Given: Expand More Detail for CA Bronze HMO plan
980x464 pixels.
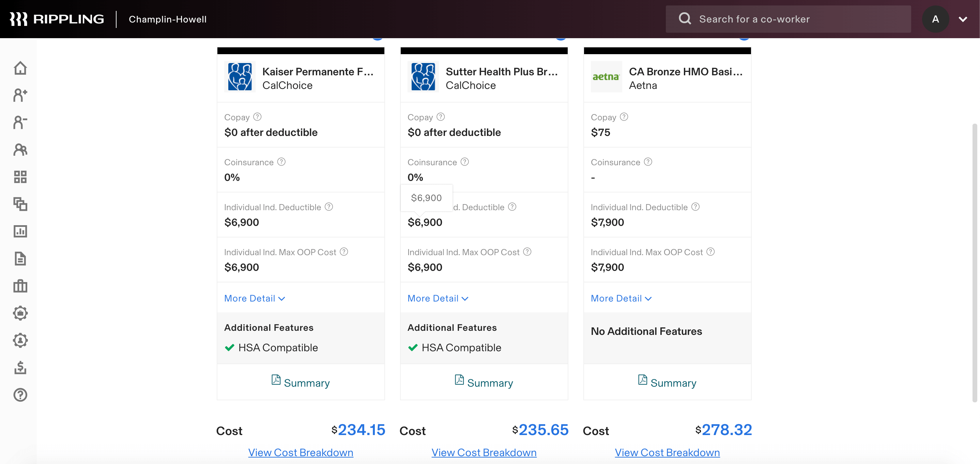Looking at the screenshot, I should [621, 298].
